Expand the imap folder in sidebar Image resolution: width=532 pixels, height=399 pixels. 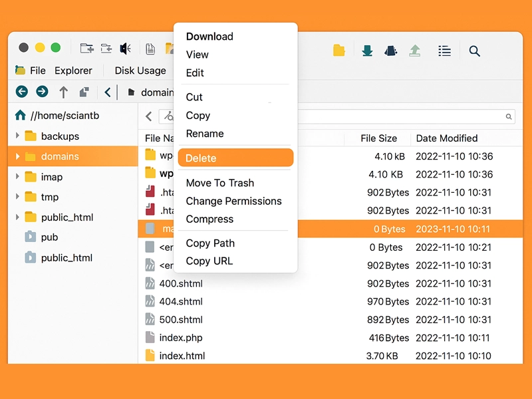coord(17,177)
